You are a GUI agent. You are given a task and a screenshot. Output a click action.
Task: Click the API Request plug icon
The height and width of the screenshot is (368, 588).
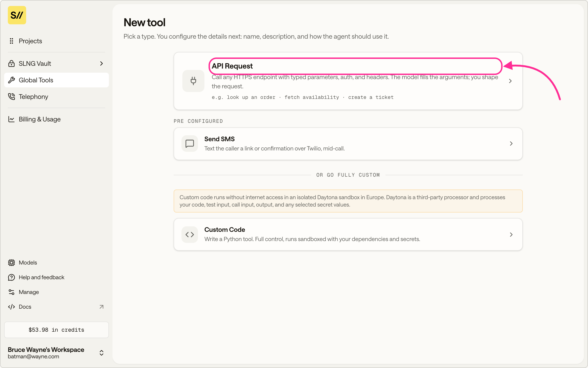[x=193, y=81]
